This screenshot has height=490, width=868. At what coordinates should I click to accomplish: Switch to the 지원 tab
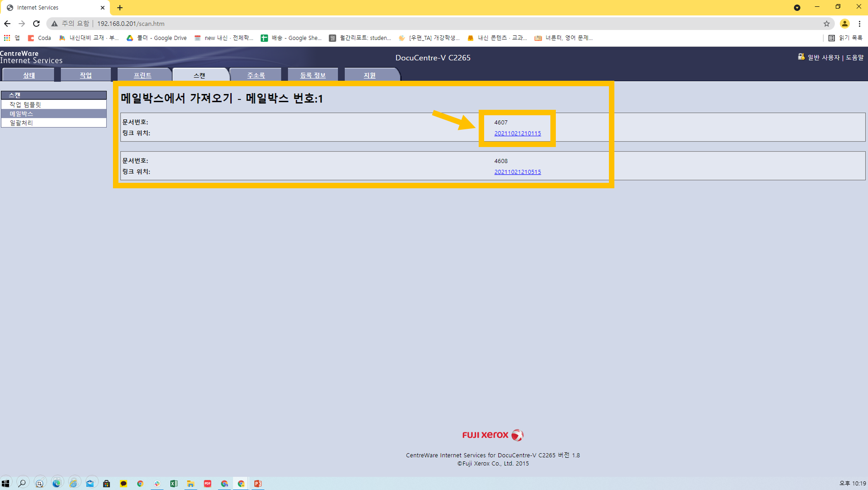click(x=369, y=75)
